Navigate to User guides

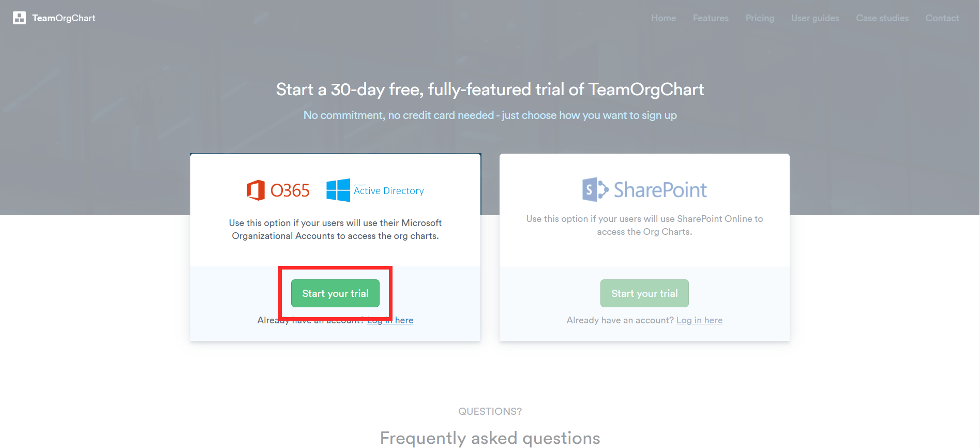click(815, 18)
